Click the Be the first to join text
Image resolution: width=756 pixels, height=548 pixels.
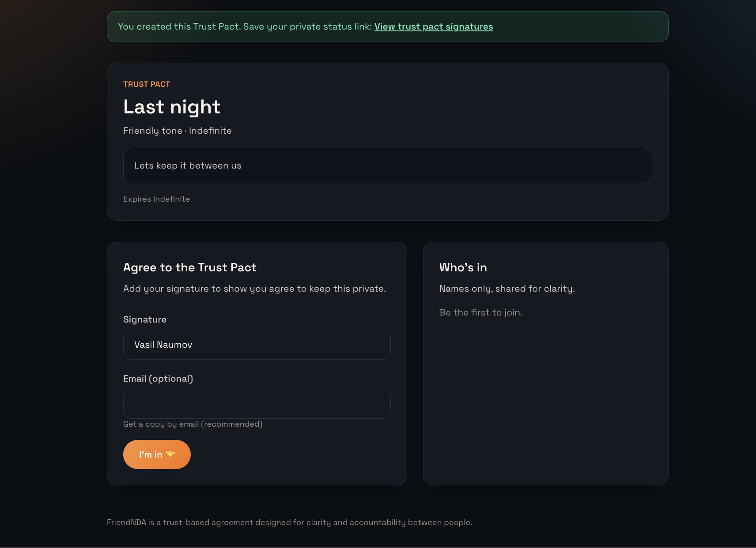[480, 312]
